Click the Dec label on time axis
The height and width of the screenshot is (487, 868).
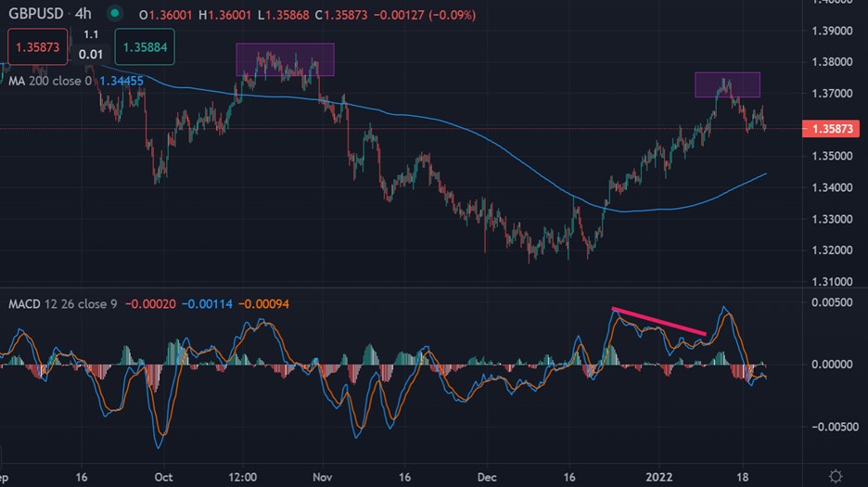tap(487, 477)
